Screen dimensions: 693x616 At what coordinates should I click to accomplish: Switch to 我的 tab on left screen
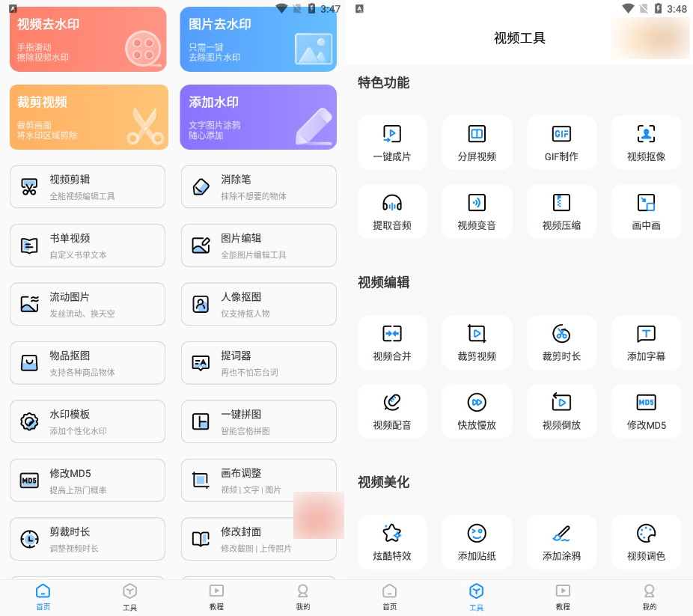click(303, 597)
